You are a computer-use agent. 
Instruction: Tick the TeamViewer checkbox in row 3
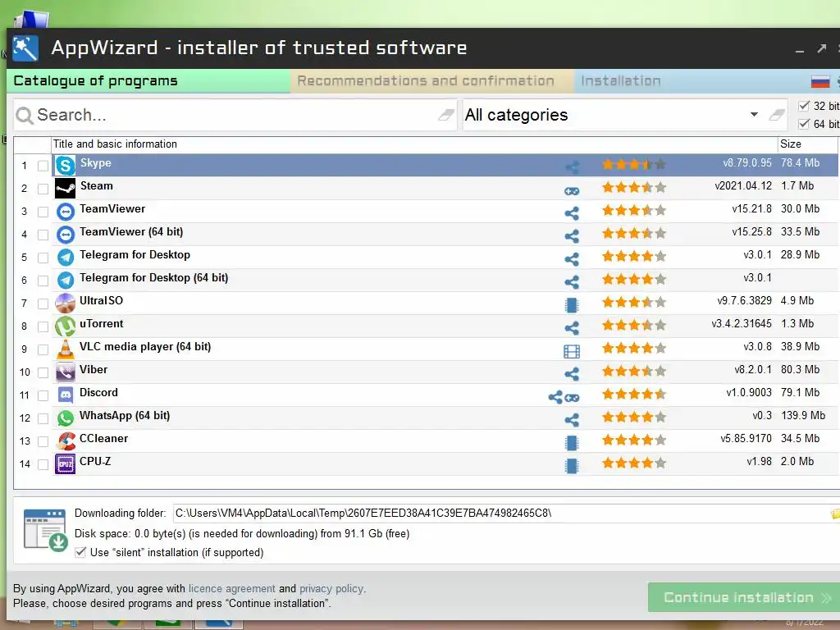pos(43,212)
